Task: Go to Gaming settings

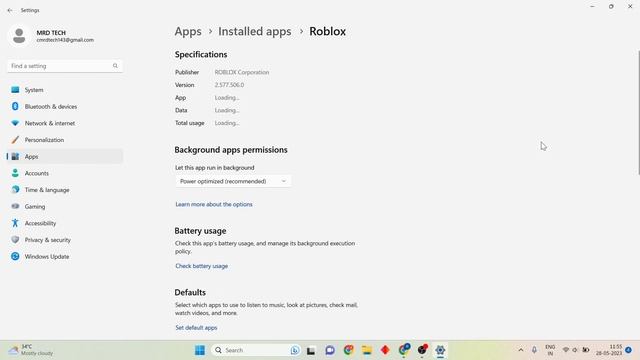Action: click(x=65, y=207)
